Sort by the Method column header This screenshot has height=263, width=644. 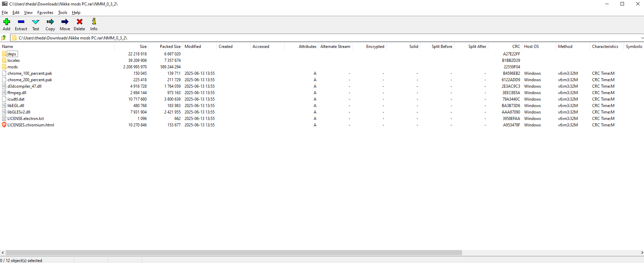click(573, 47)
